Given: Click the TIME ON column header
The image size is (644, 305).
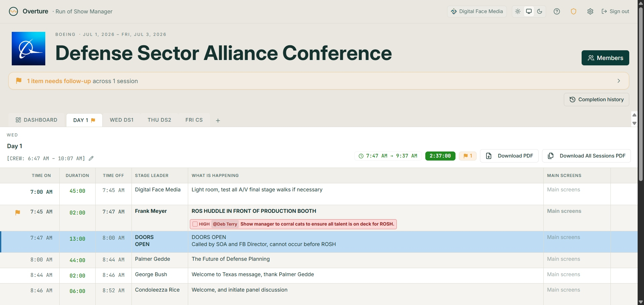Looking at the screenshot, I should 41,176.
